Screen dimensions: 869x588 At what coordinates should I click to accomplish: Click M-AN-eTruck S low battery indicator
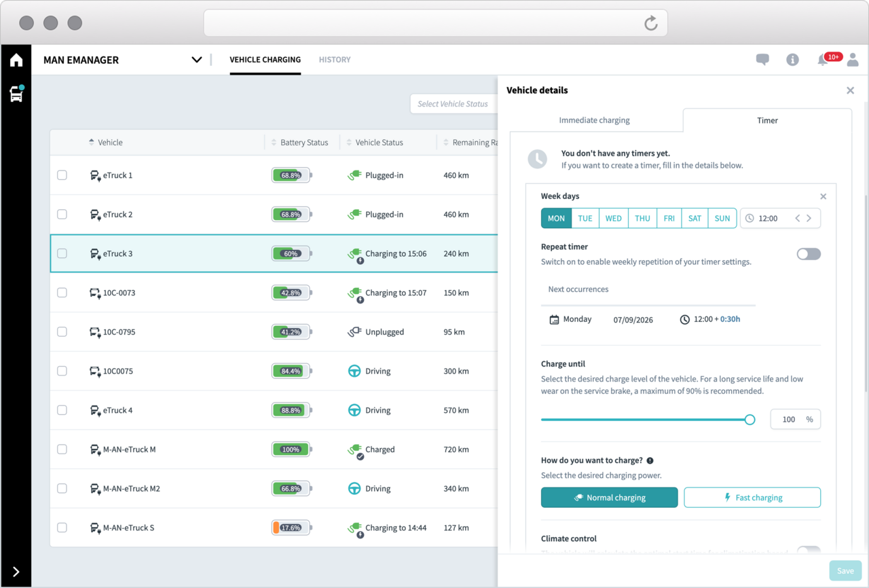292,528
